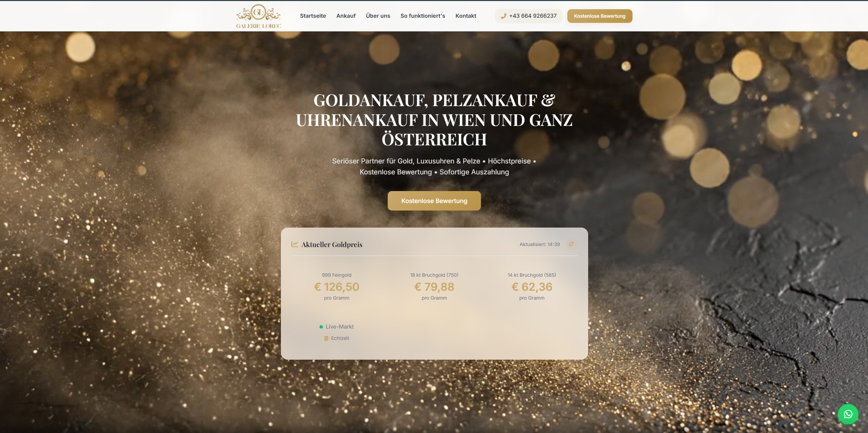Click the coins icon next to Echtzeit
Screen dimensions: 868x433
click(x=326, y=338)
